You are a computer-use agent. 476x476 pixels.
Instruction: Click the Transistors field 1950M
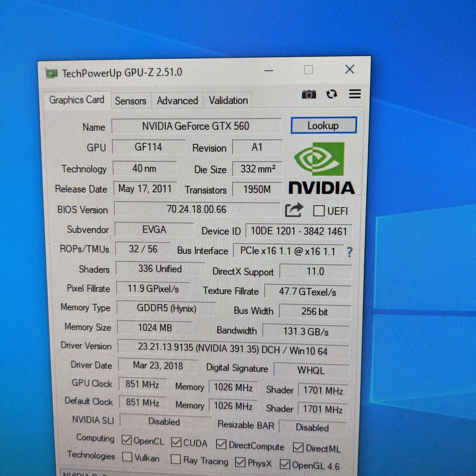[257, 189]
